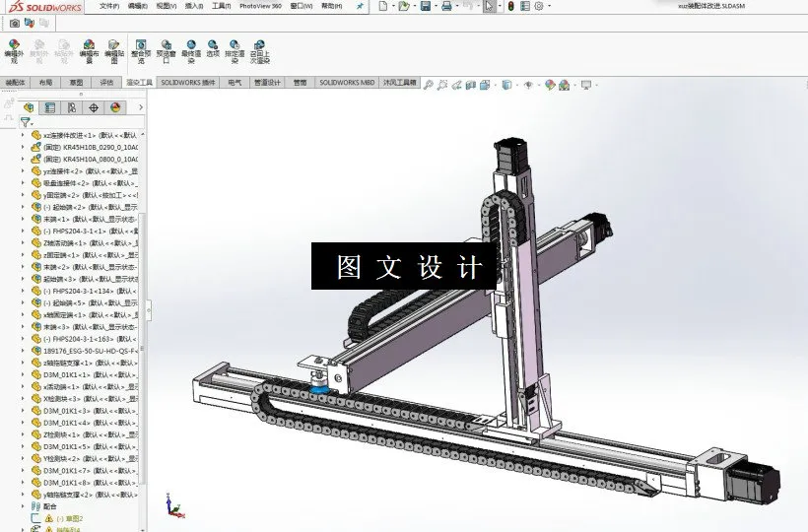The width and height of the screenshot is (808, 532).
Task: Switch to 管道设计 (Piping) tab
Action: click(267, 83)
